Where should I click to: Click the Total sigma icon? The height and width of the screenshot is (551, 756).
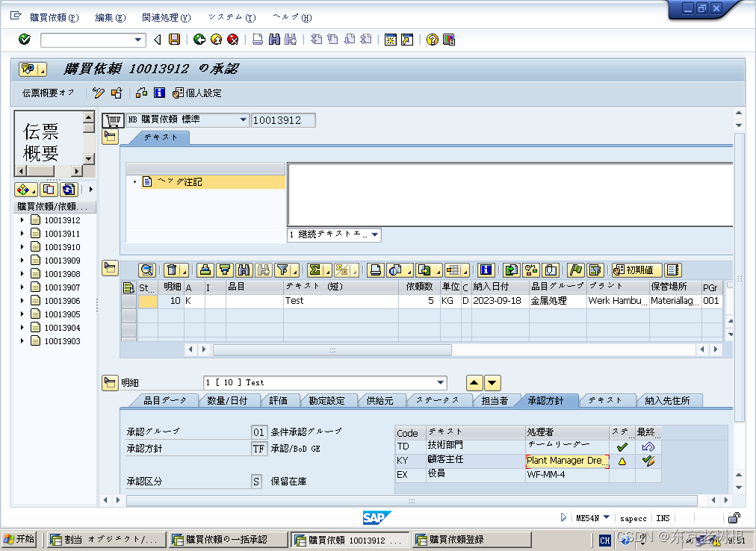315,270
